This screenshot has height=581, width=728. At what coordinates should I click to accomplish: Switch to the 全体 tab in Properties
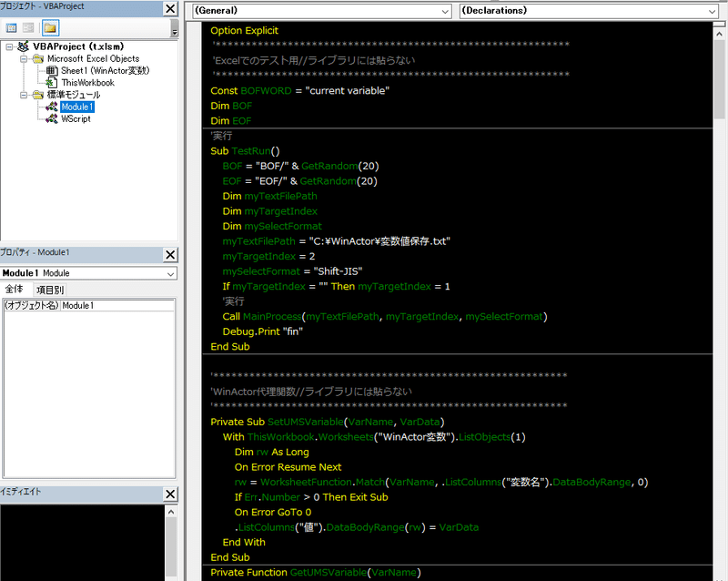(x=12, y=288)
